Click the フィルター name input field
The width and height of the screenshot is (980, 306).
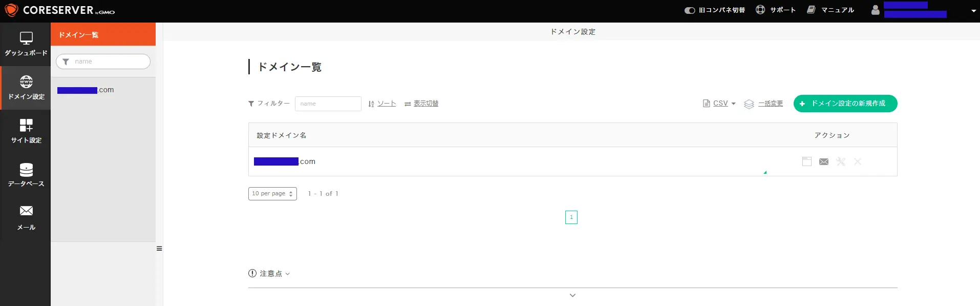(328, 104)
